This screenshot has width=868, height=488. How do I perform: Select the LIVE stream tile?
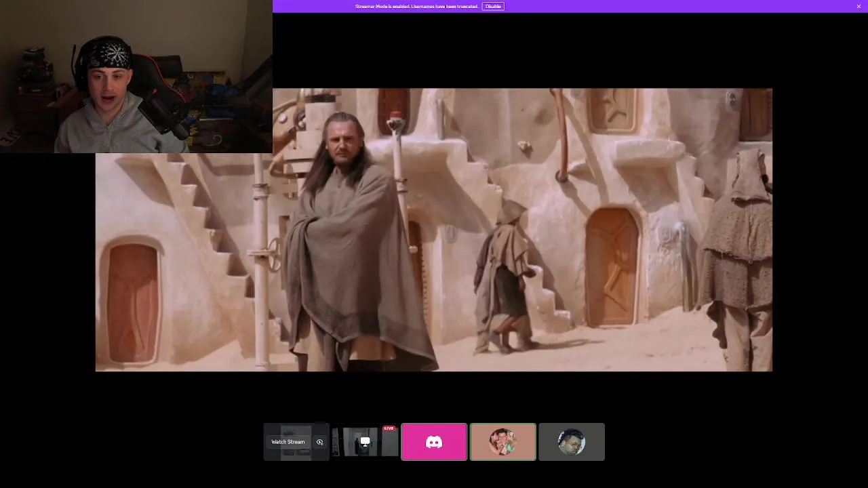click(365, 442)
